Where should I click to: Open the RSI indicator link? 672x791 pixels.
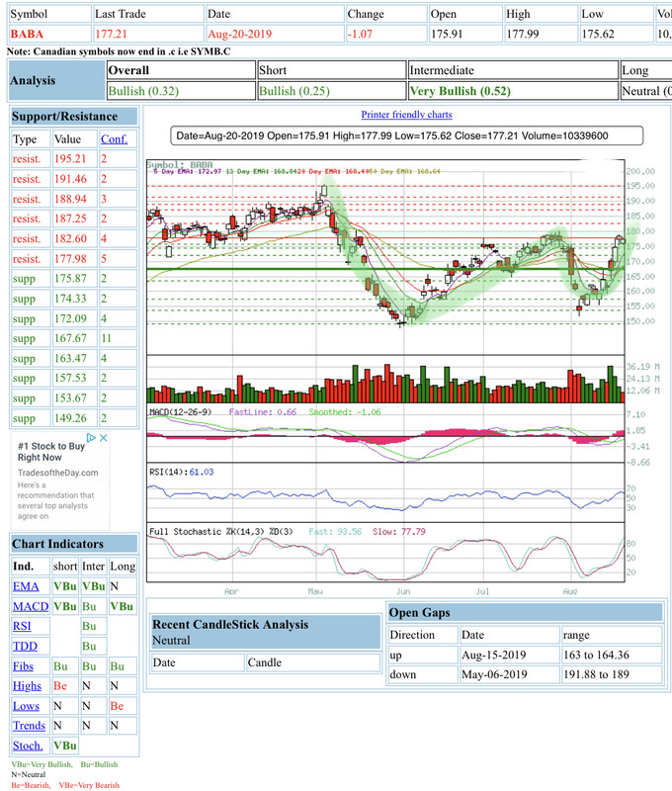[22, 626]
